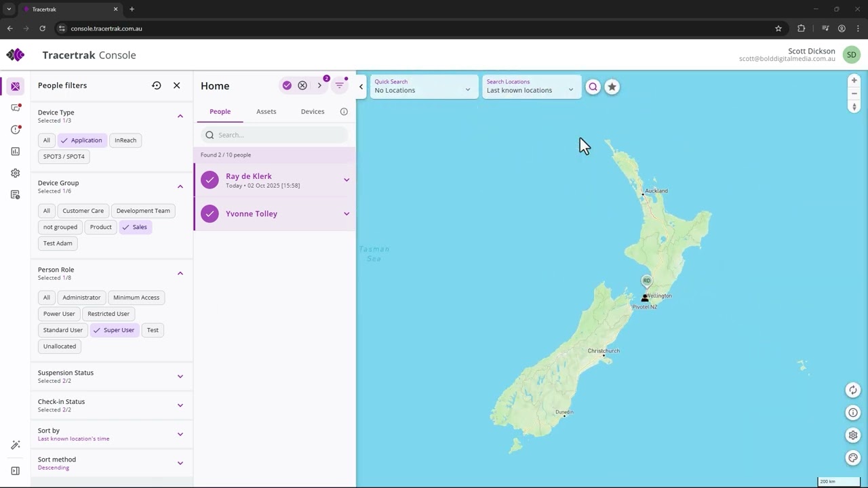
Task: Open the Quick Search locations dropdown
Action: coord(422,86)
